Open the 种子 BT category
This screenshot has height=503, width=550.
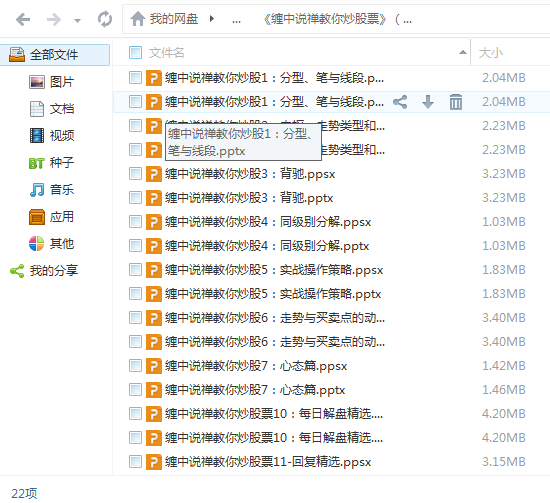click(52, 163)
